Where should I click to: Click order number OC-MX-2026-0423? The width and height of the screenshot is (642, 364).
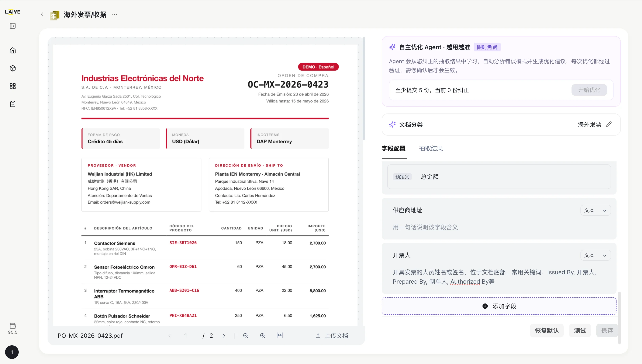[288, 84]
